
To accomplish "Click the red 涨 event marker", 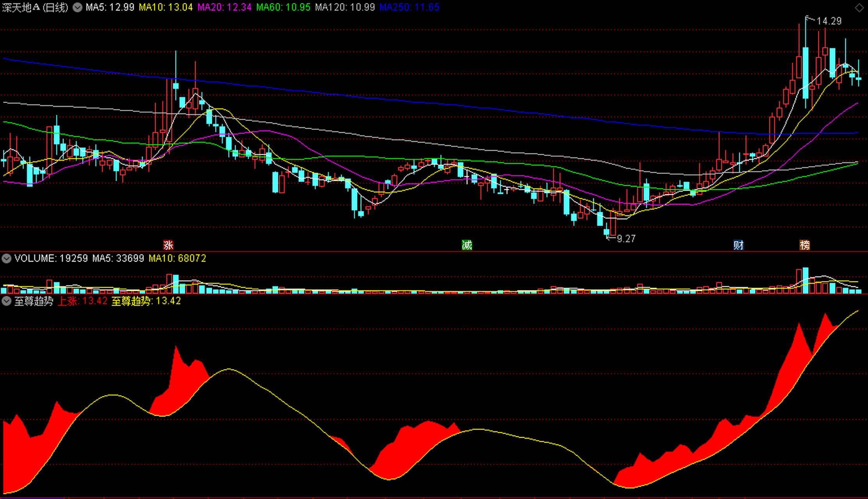I will (168, 245).
